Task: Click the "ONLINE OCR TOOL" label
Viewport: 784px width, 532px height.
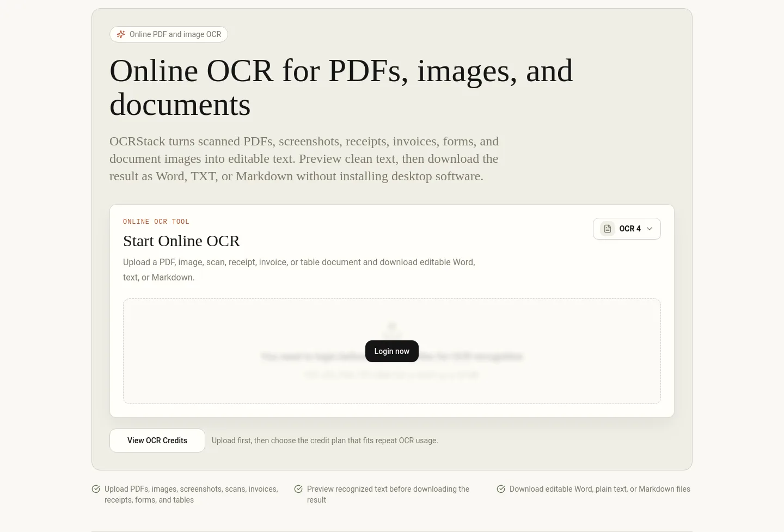Action: tap(156, 222)
